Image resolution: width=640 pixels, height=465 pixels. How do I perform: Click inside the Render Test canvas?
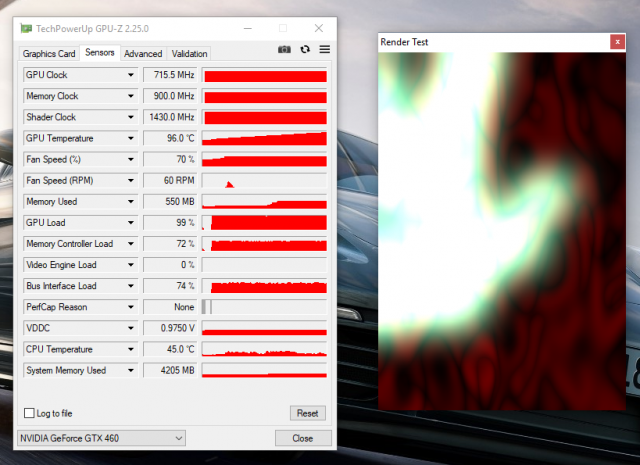pyautogui.click(x=502, y=231)
